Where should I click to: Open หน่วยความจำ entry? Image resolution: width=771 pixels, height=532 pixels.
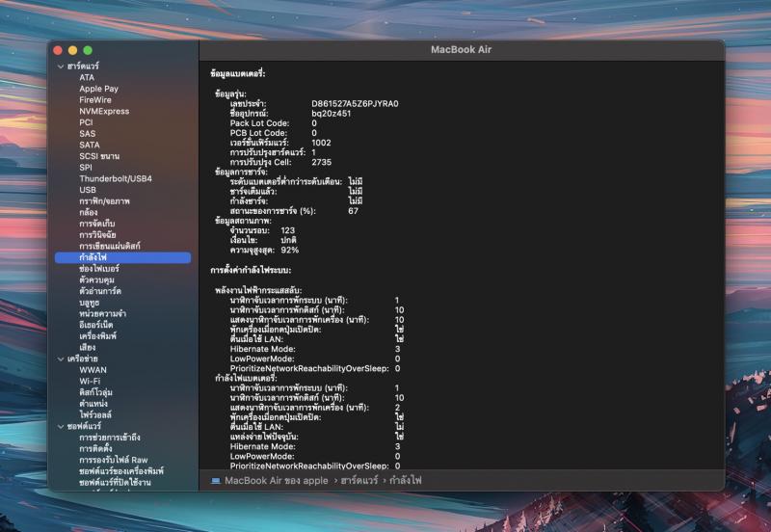[102, 313]
